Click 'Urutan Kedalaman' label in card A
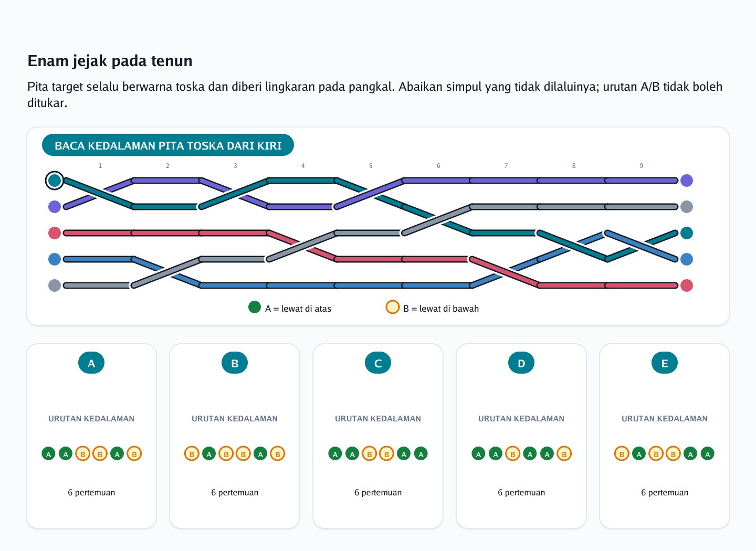 click(x=91, y=419)
